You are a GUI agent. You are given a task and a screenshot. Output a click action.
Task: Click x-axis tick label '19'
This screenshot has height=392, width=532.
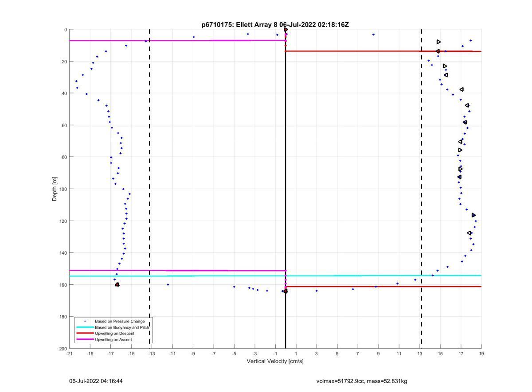(481, 353)
